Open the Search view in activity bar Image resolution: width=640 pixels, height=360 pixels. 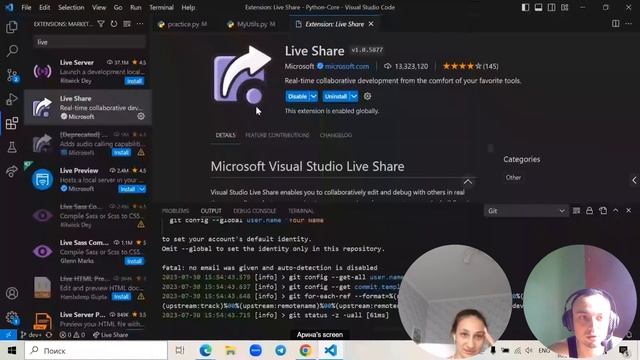tap(12, 51)
